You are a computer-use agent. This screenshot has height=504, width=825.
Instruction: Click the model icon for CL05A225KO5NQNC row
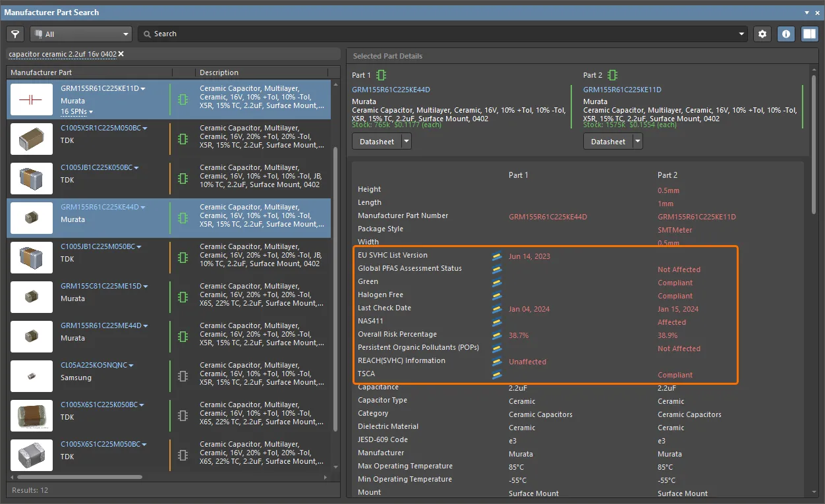(183, 376)
